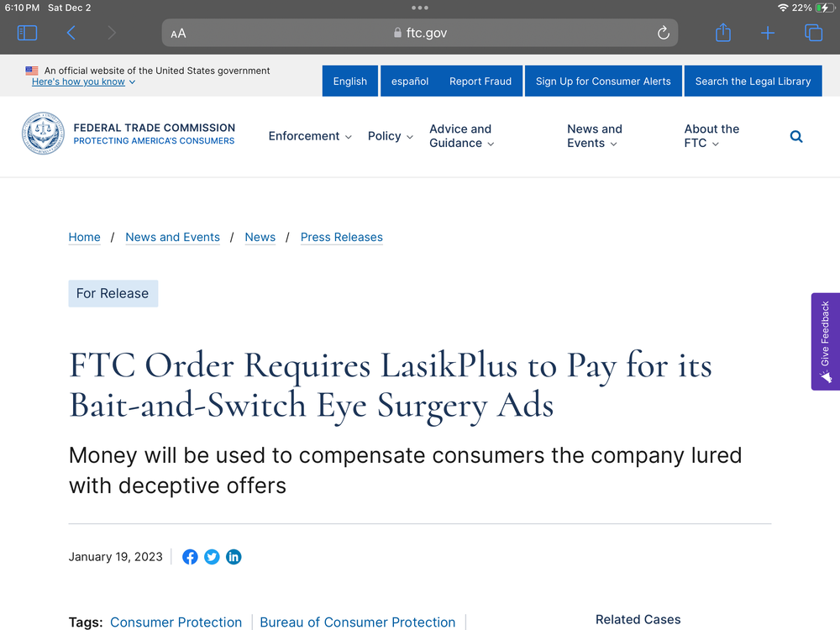Reload the ftc.gov page

click(664, 34)
